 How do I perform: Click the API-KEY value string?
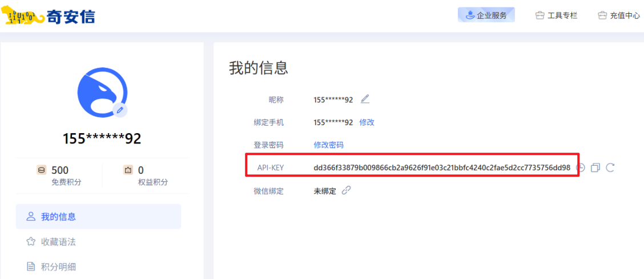click(442, 168)
